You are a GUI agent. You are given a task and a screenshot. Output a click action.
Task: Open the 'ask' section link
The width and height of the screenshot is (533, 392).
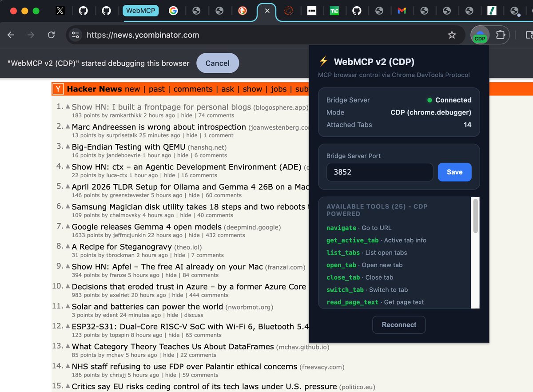click(x=228, y=89)
